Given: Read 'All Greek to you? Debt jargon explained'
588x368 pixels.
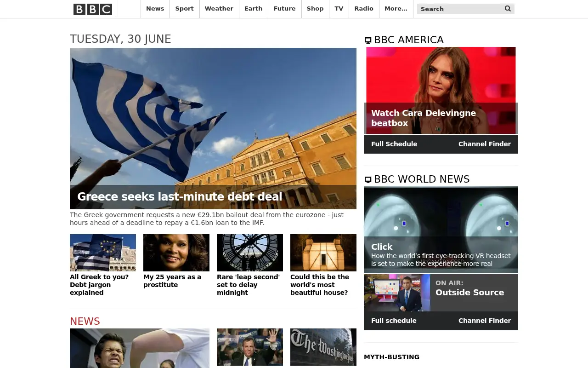Looking at the screenshot, I should 99,285.
